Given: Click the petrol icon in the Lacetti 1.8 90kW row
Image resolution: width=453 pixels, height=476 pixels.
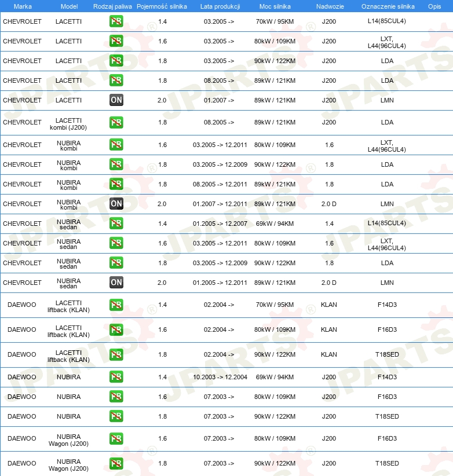Looking at the screenshot, I should click(116, 61).
